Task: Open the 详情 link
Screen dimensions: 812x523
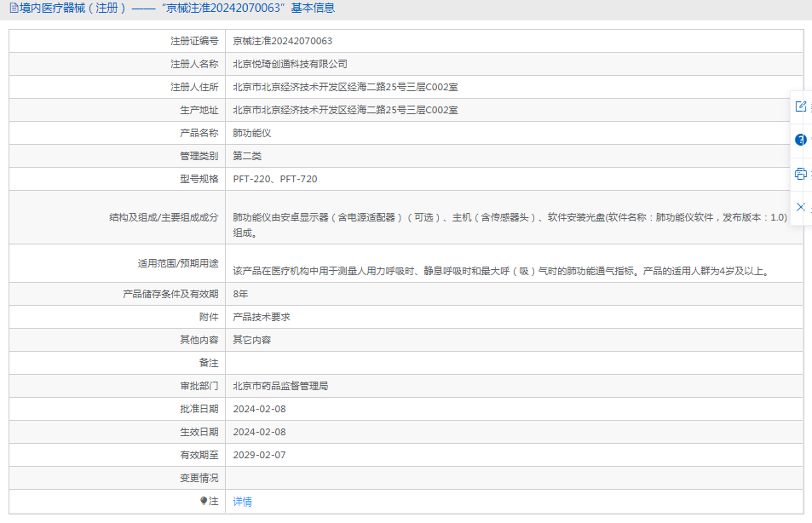Action: 242,501
